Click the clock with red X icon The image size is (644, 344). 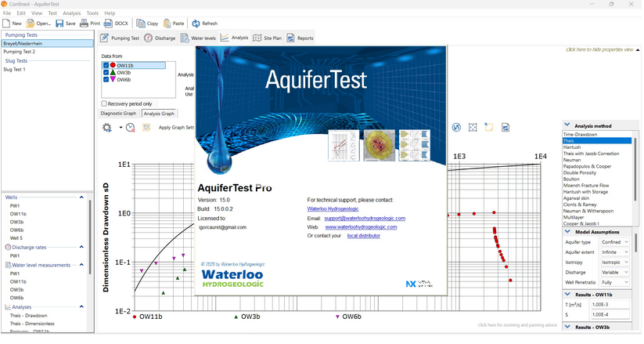click(x=130, y=128)
